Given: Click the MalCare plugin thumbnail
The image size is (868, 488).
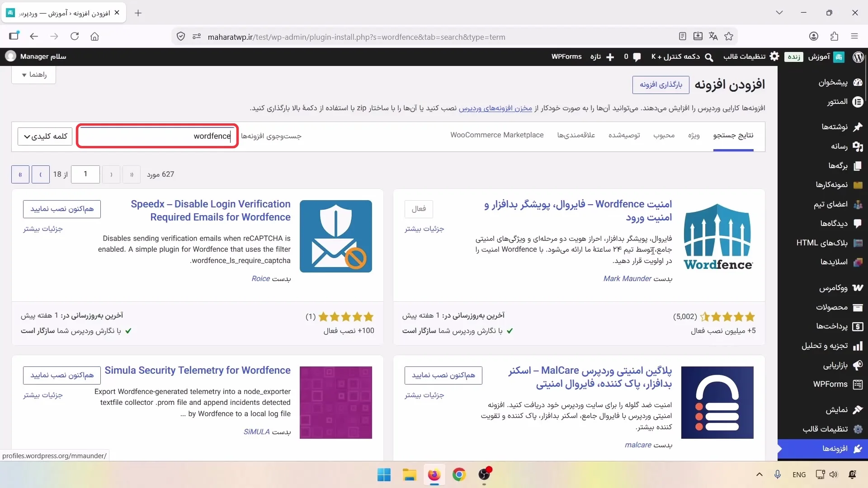Looking at the screenshot, I should pos(717,403).
